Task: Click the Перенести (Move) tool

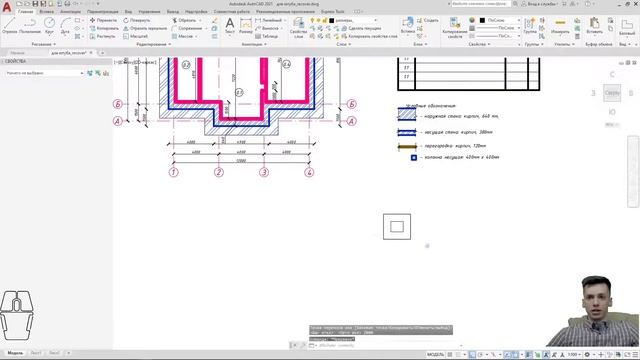Action: click(103, 20)
